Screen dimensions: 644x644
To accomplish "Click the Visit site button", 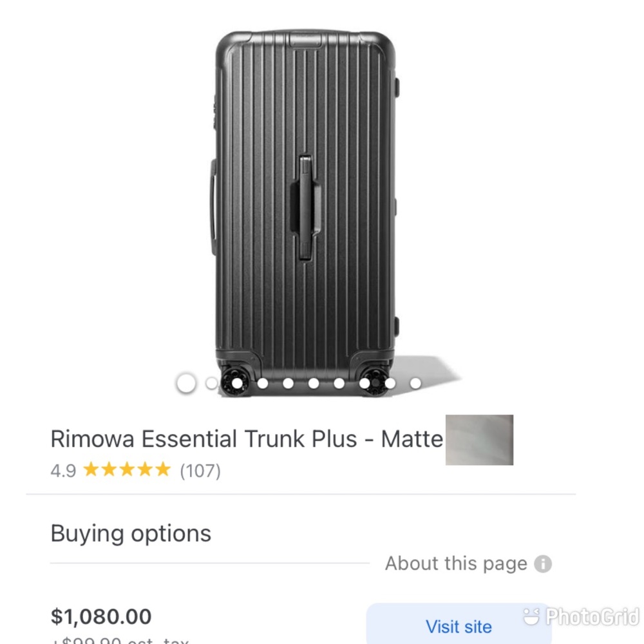I will click(x=459, y=626).
